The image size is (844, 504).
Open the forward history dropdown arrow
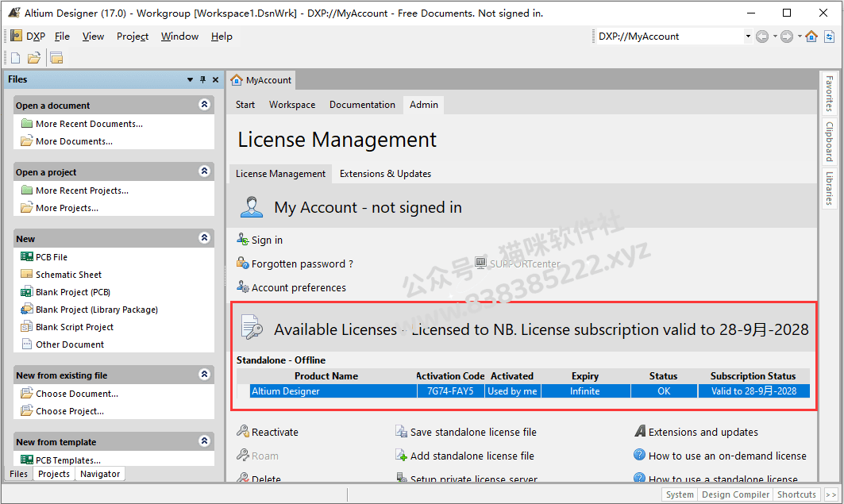click(800, 37)
